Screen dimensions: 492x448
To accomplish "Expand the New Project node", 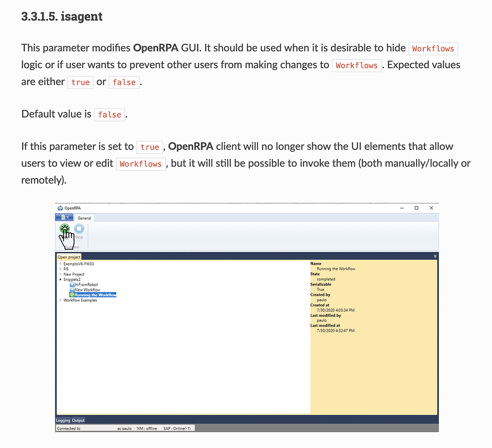I will [60, 274].
